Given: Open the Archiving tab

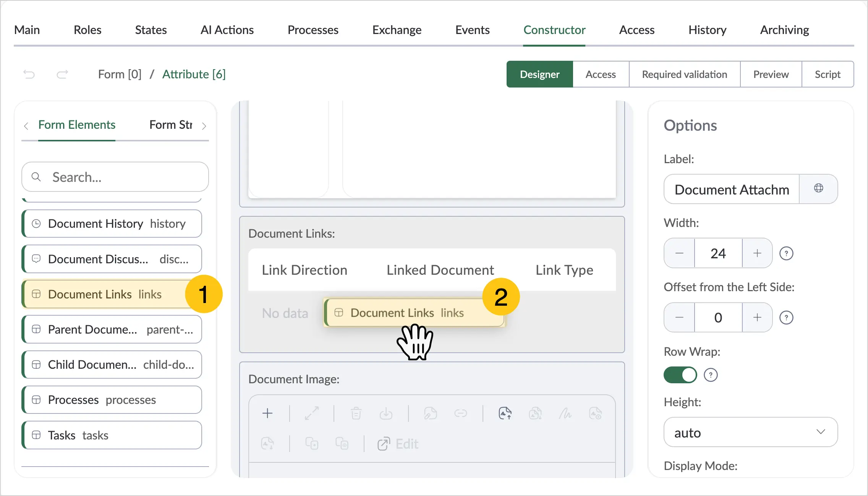Looking at the screenshot, I should coord(785,30).
